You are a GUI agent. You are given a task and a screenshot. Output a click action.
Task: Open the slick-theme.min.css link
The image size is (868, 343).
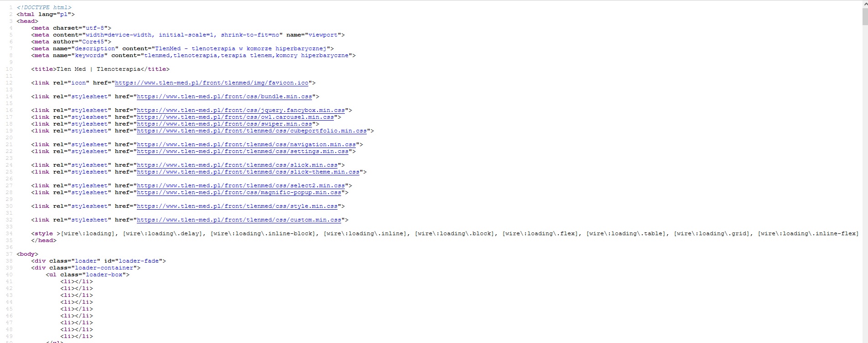248,172
